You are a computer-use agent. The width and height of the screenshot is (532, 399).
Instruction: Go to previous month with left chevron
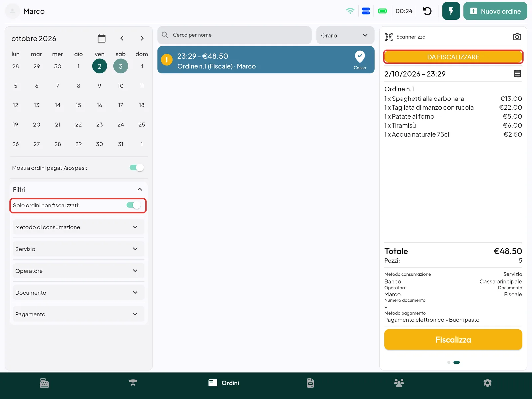coord(122,38)
